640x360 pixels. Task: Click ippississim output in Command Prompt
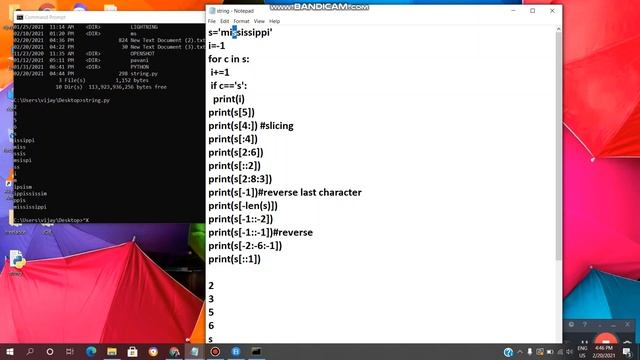point(30,193)
